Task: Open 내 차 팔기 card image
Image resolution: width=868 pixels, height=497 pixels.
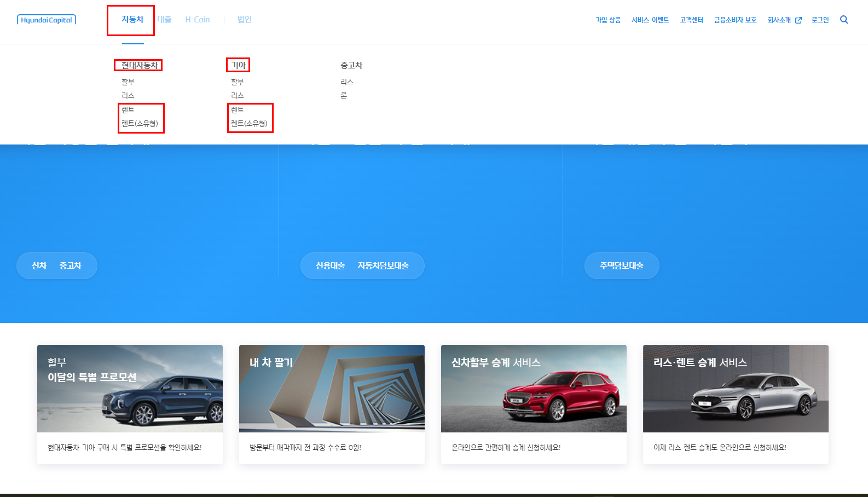Action: click(332, 389)
